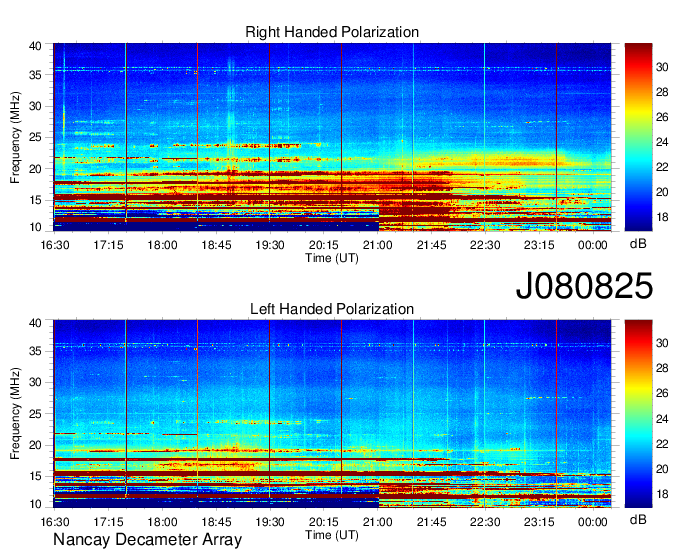Click the 00:00 tick label on bottom plot
The width and height of the screenshot is (680, 552).
pyautogui.click(x=592, y=522)
